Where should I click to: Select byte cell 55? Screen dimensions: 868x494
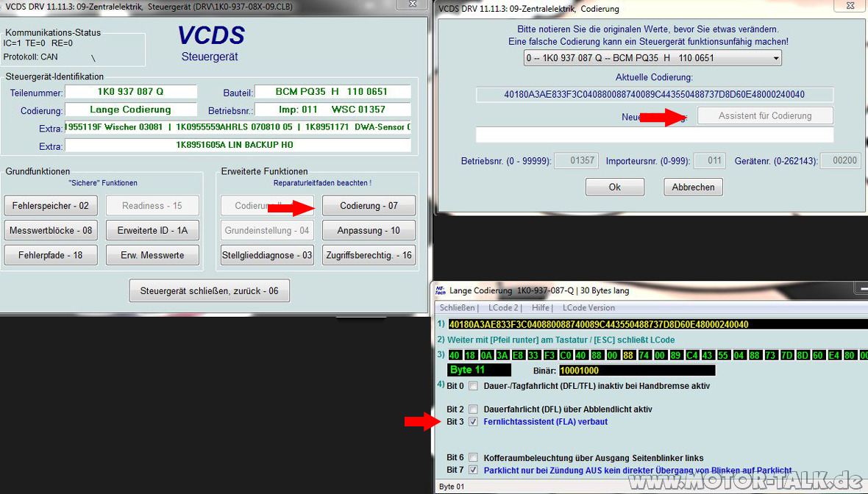724,355
